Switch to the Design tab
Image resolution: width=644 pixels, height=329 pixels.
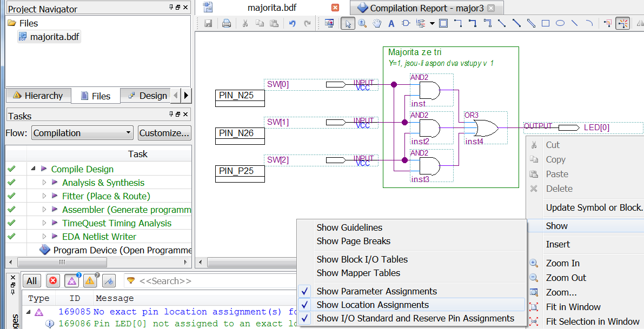point(148,96)
